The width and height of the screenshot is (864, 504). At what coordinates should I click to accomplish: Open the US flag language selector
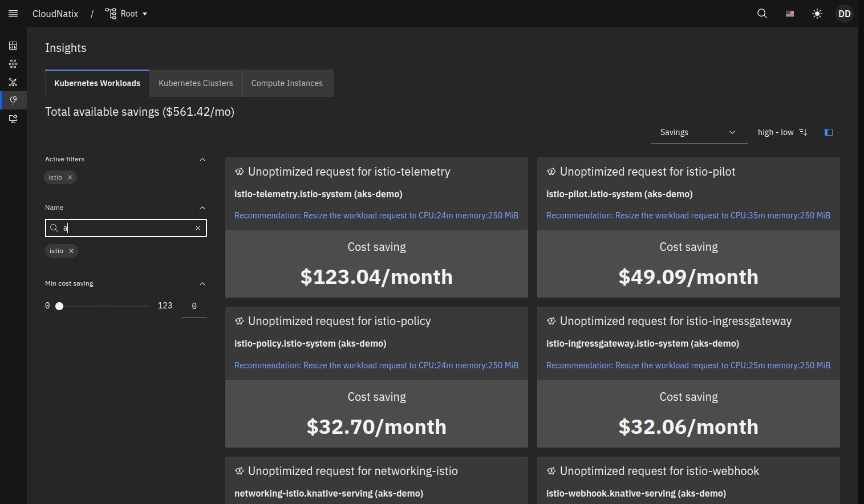[x=790, y=14]
